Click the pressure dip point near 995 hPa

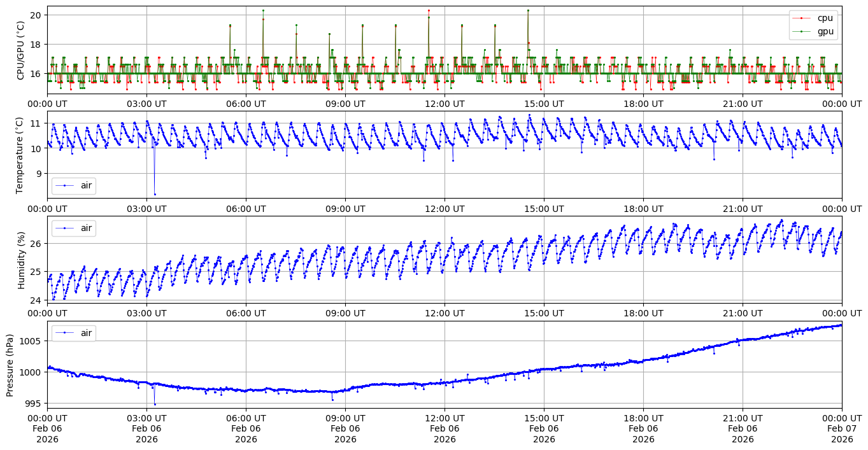155,404
